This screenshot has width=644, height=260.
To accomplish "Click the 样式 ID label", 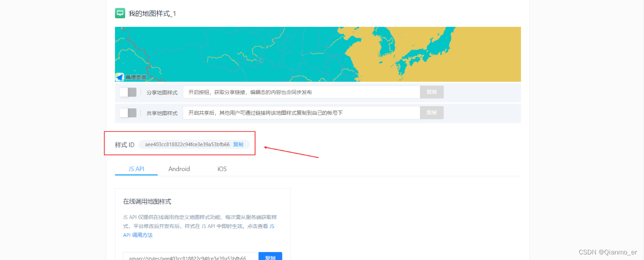I will [x=125, y=145].
